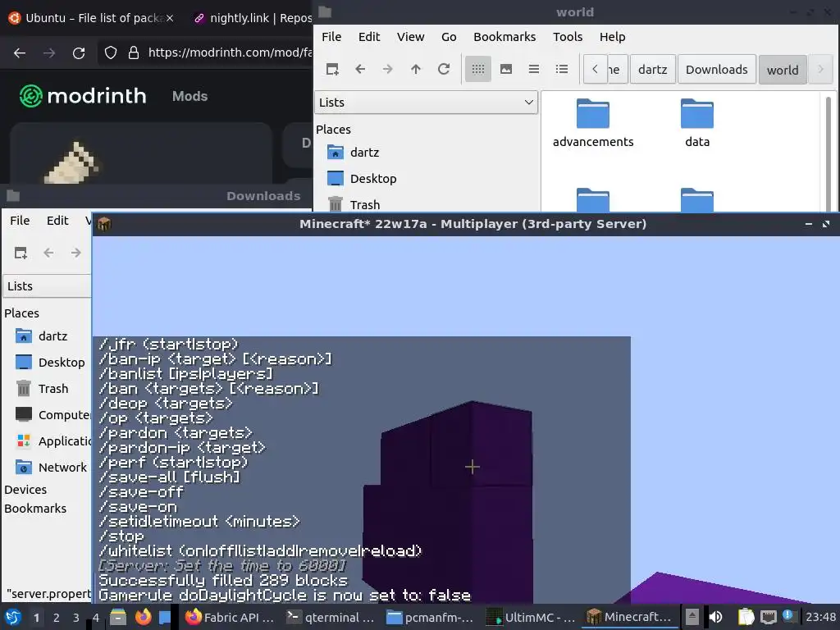Switch the world window to detailed list view
This screenshot has width=840, height=630.
click(561, 69)
